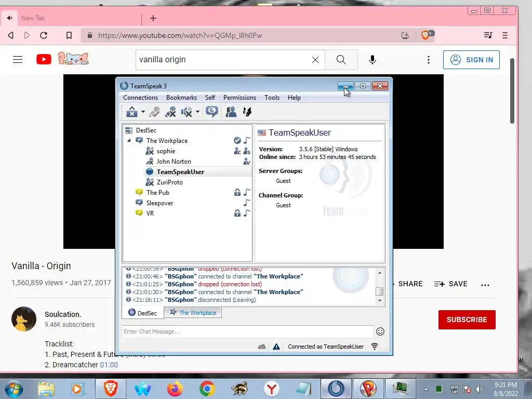
Task: Click SAVE under the video
Action: 450,284
